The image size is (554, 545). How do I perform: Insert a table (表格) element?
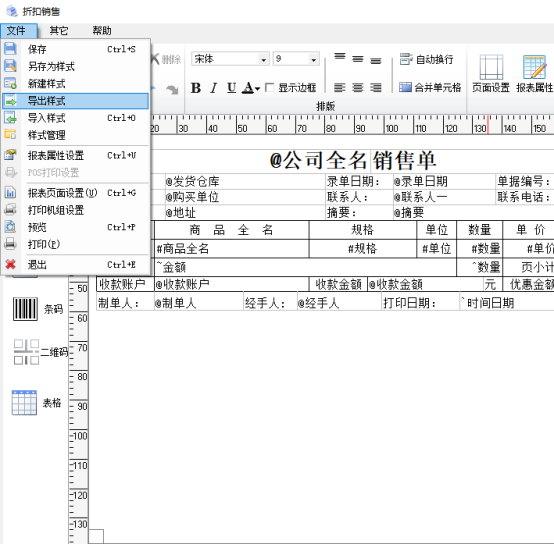coord(36,403)
